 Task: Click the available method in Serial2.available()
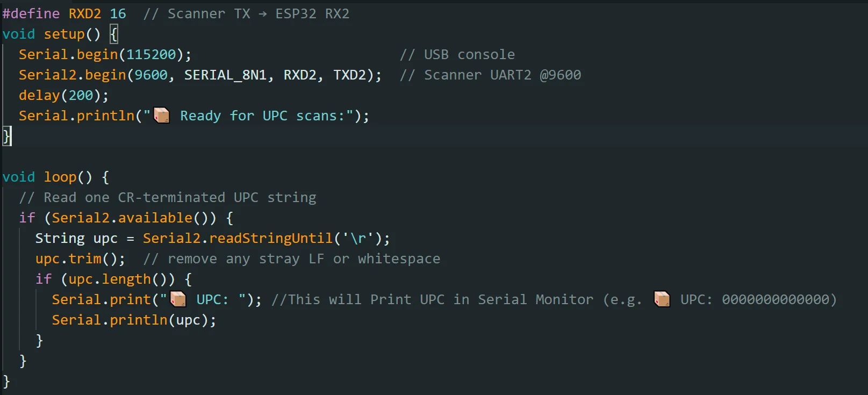(155, 218)
